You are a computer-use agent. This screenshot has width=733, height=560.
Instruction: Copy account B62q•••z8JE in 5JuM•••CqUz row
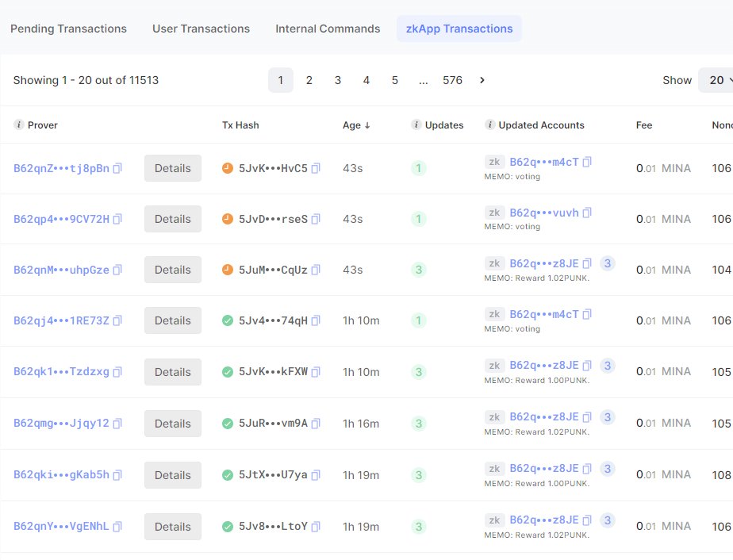pos(587,263)
